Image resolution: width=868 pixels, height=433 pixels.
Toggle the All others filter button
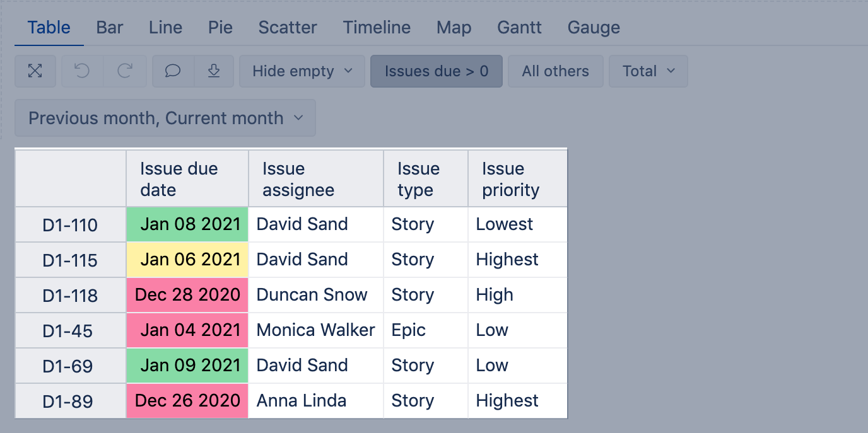(x=555, y=71)
